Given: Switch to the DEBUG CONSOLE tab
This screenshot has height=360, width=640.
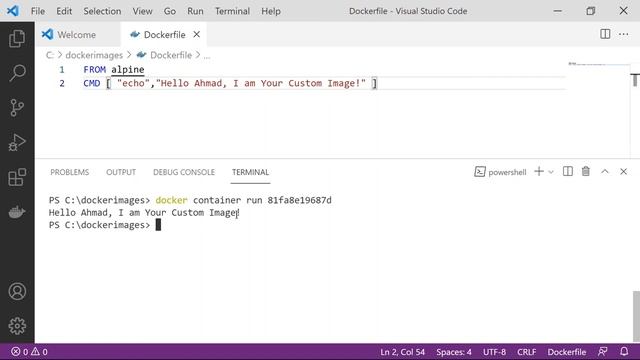Looking at the screenshot, I should pos(184,172).
